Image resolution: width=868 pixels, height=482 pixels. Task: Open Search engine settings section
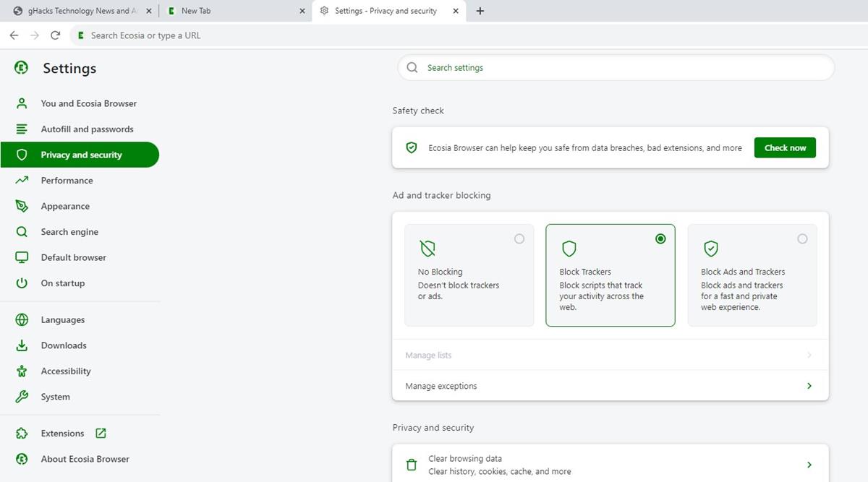[69, 232]
